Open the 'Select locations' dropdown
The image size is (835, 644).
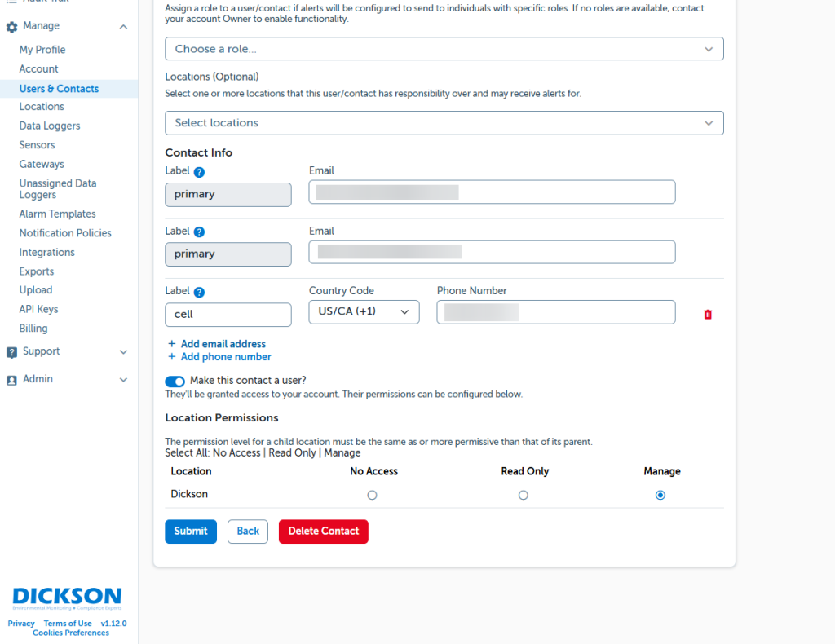pyautogui.click(x=444, y=123)
